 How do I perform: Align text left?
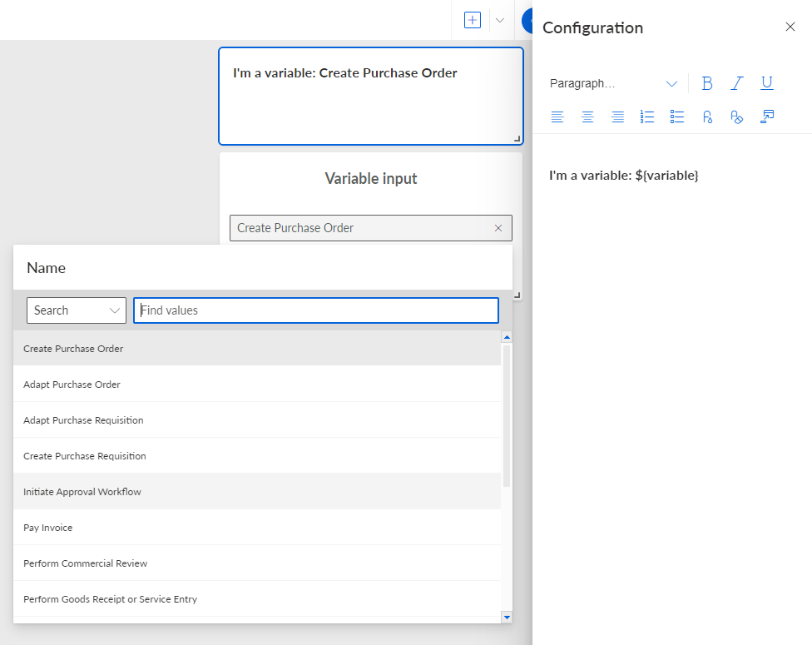click(557, 117)
